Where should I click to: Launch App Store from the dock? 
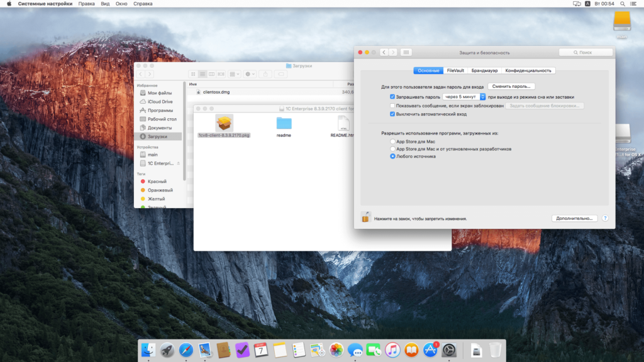tap(430, 349)
